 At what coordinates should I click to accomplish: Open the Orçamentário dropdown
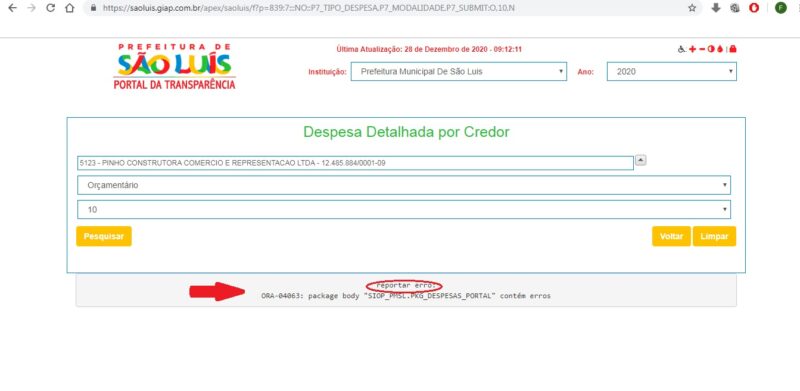pyautogui.click(x=404, y=185)
